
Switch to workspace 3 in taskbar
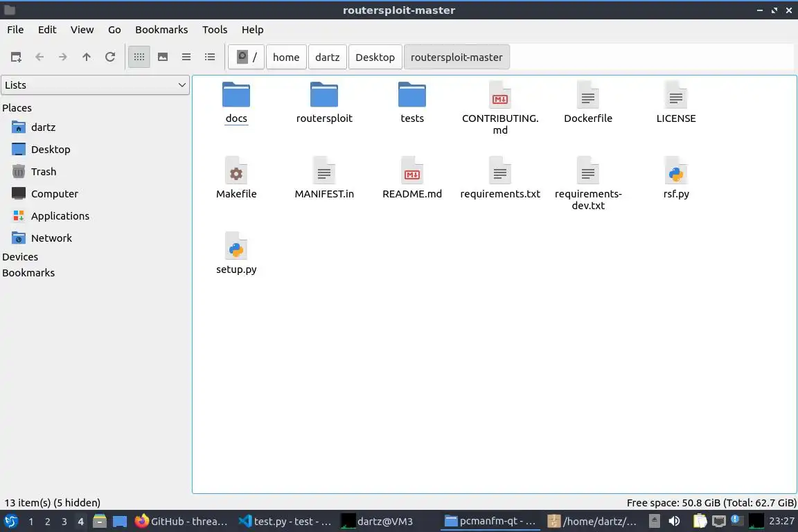(x=64, y=522)
